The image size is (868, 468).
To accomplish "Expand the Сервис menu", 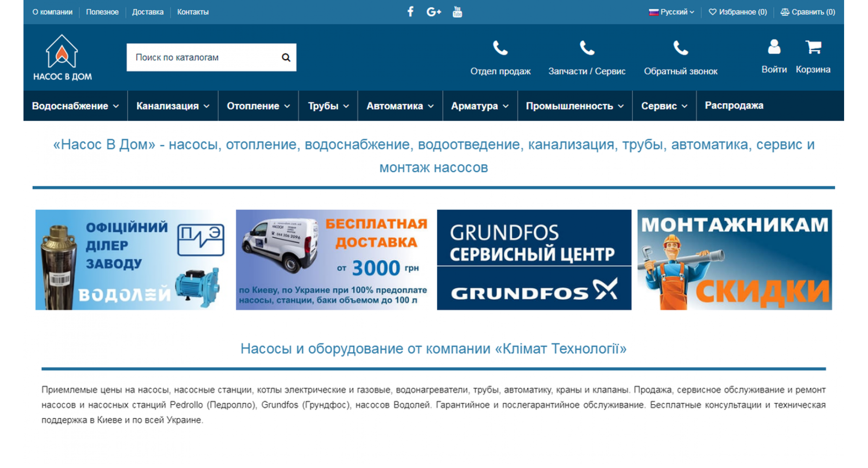I will click(664, 106).
